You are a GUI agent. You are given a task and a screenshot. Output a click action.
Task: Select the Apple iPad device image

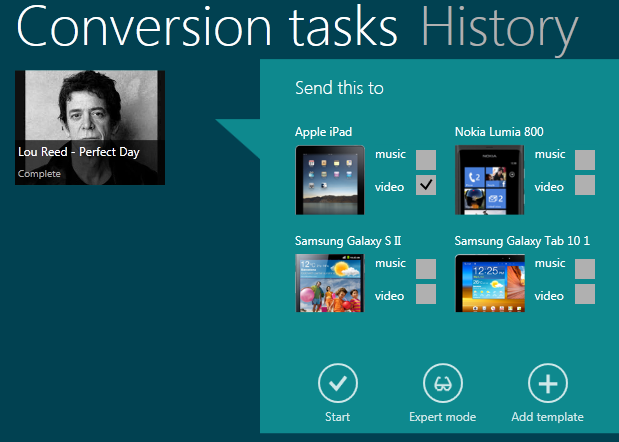[x=330, y=180]
